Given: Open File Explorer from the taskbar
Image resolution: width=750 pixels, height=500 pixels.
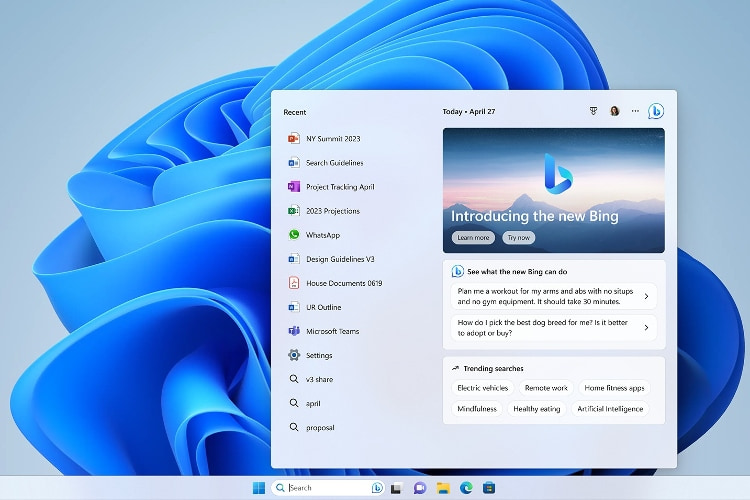Looking at the screenshot, I should (443, 488).
